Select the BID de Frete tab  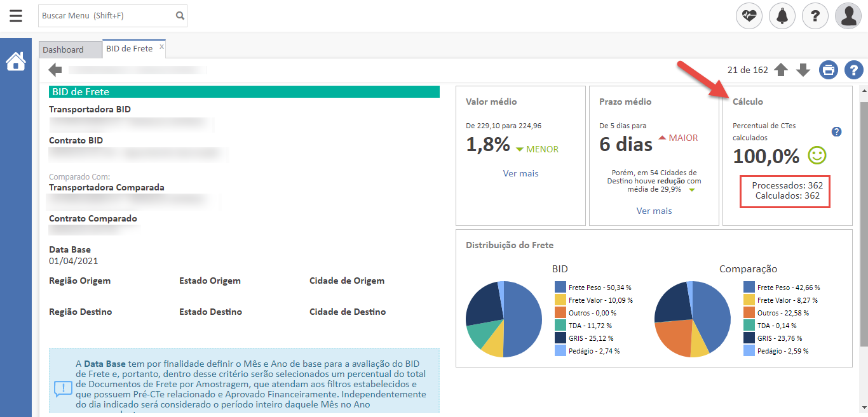coord(129,49)
